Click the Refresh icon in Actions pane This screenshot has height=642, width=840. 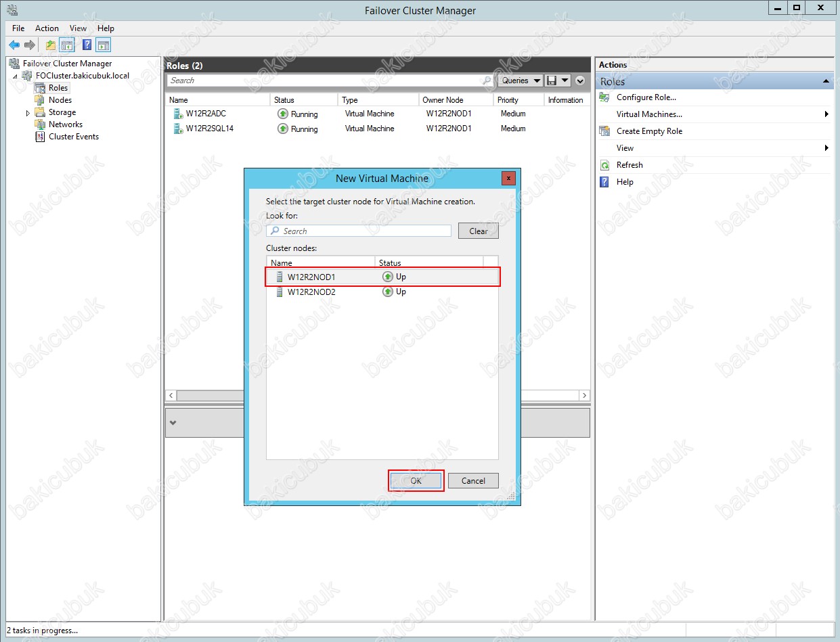pyautogui.click(x=604, y=165)
